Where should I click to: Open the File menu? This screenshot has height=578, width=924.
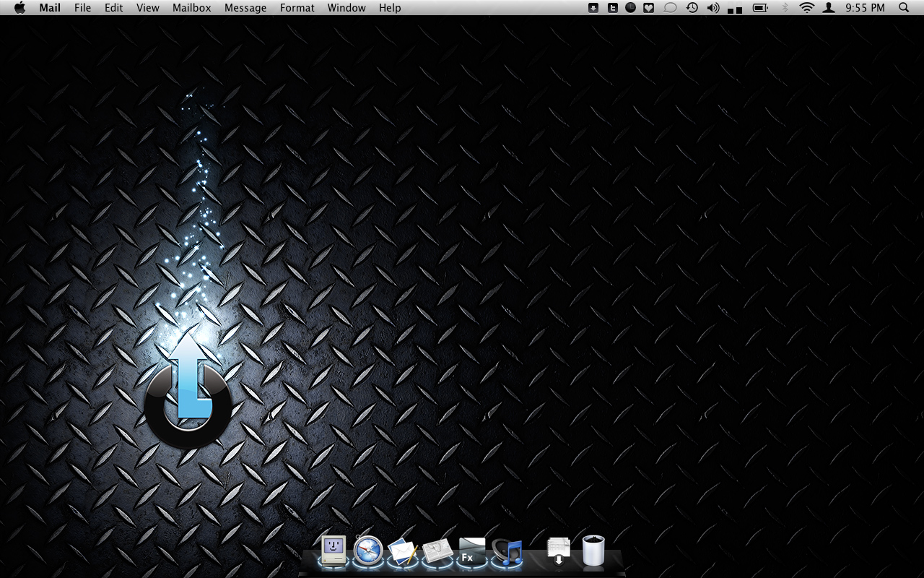(x=82, y=8)
